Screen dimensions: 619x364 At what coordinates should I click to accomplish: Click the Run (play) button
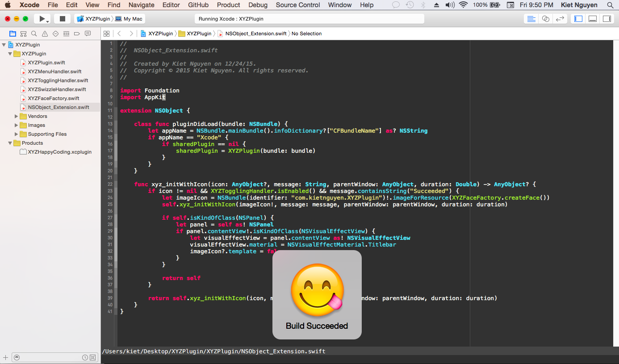(42, 19)
